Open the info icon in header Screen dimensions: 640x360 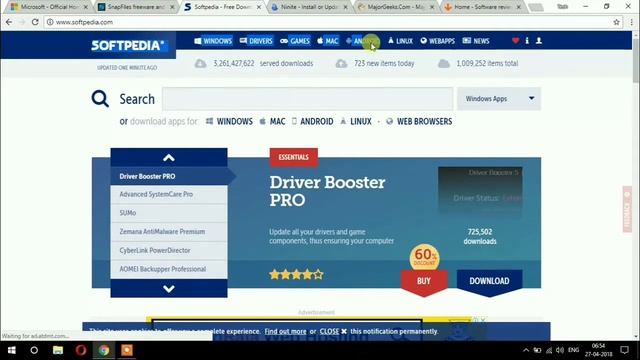[x=527, y=40]
